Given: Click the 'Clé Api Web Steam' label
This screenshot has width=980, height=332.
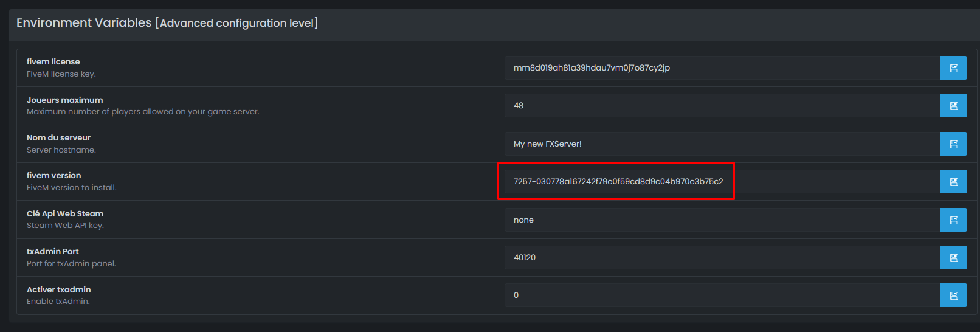Looking at the screenshot, I should (65, 214).
